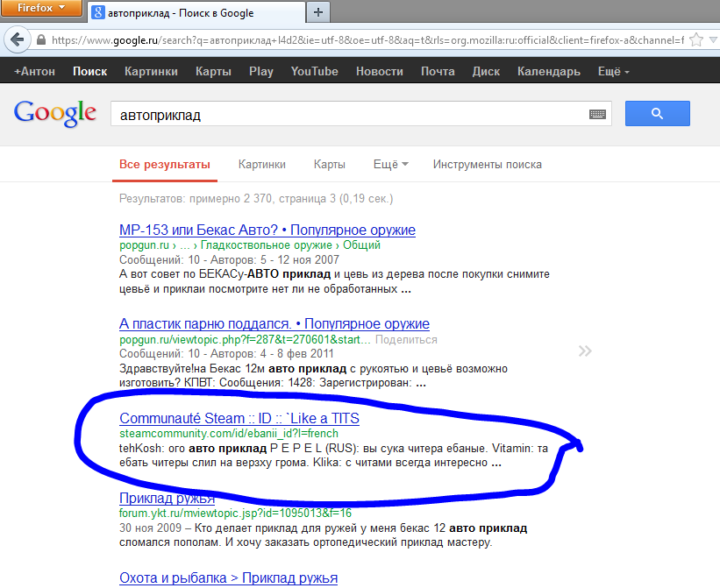Image resolution: width=720 pixels, height=588 pixels.
Task: Open result А пластик парню поддался
Action: 274,324
